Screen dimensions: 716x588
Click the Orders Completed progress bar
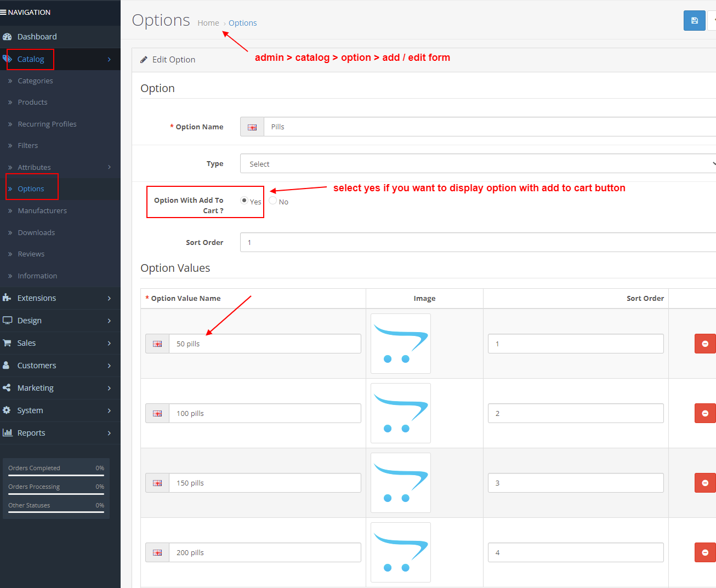point(55,475)
